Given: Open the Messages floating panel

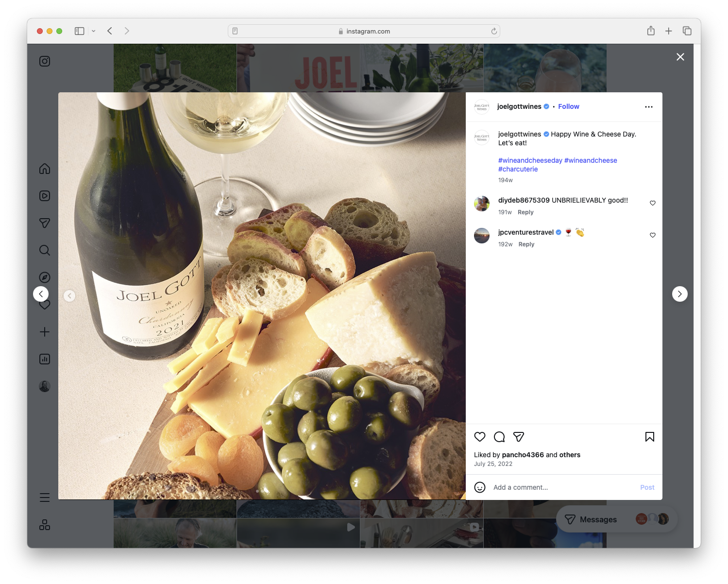Looking at the screenshot, I should 617,519.
